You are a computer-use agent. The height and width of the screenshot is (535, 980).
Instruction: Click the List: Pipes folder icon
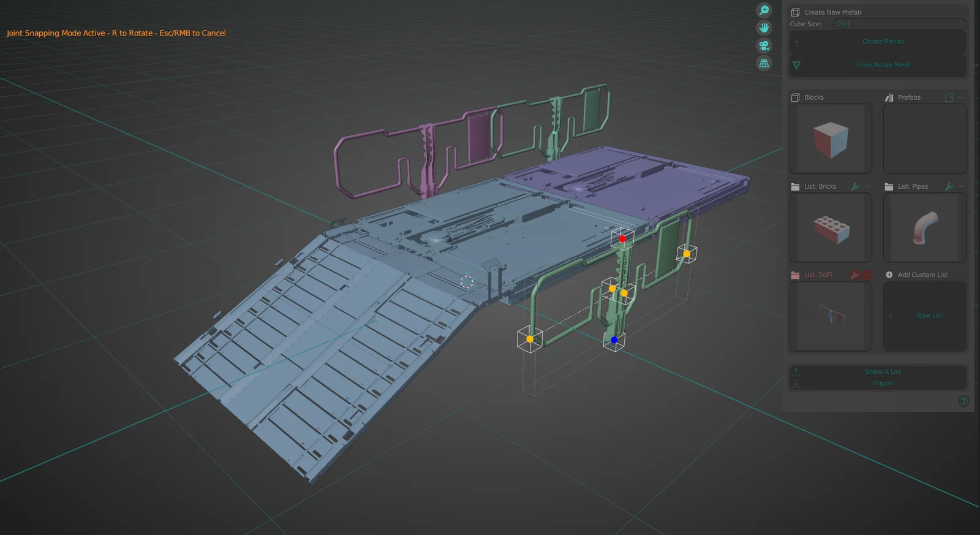[889, 186]
